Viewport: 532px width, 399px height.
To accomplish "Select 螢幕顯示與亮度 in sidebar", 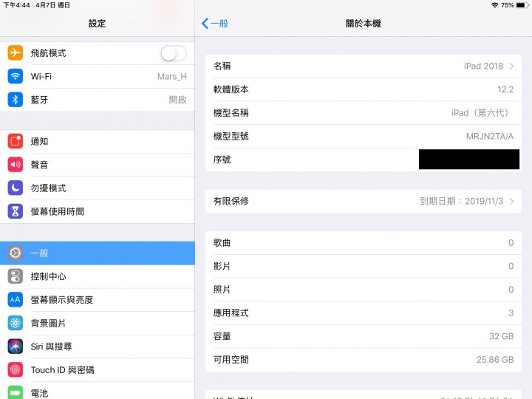I will point(98,300).
